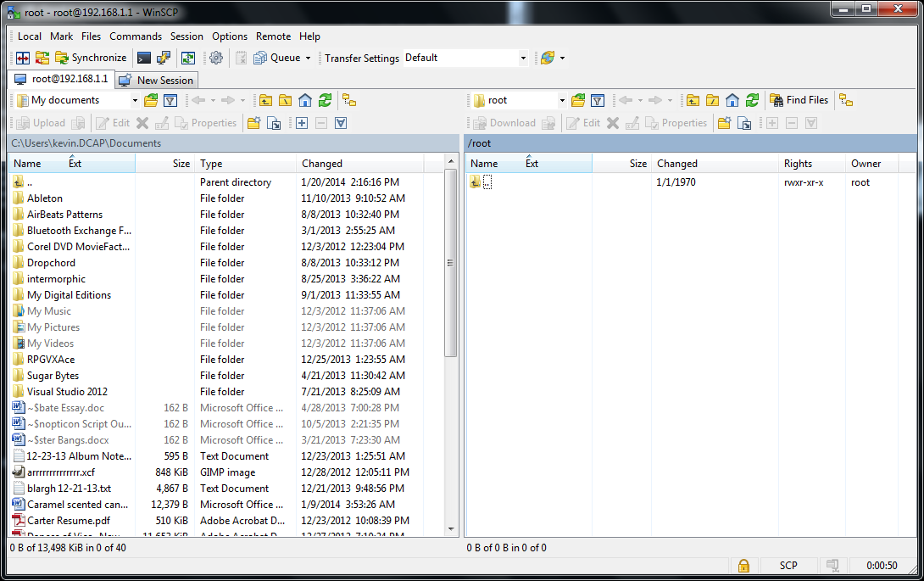Select Carter Resume.pdf file
Screen dimensions: 924x581
pos(68,521)
